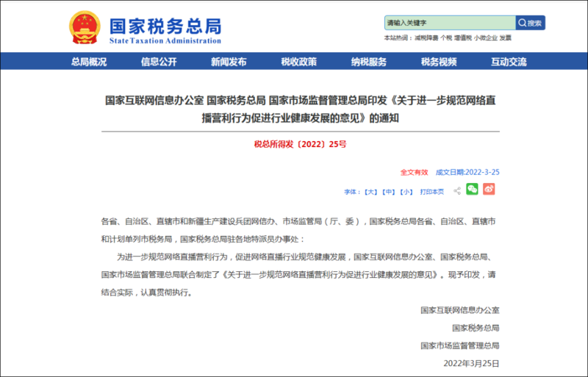Click the national emblem logo
The image size is (588, 377).
coord(85,27)
